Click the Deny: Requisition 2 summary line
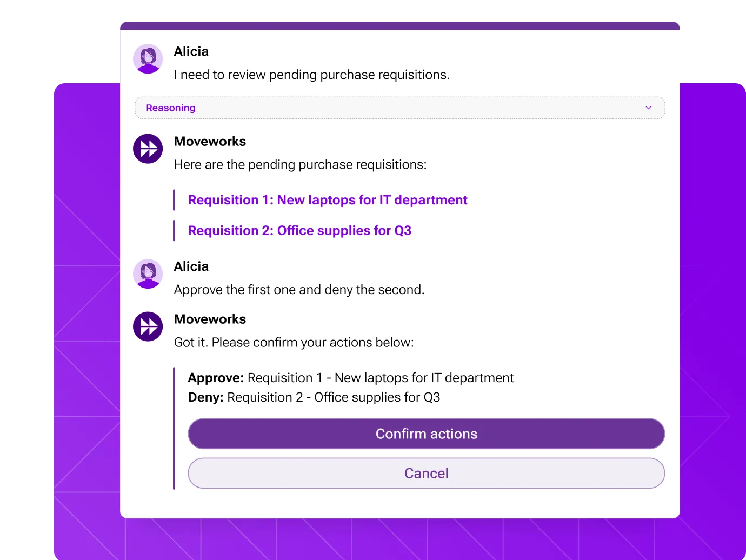 (314, 397)
